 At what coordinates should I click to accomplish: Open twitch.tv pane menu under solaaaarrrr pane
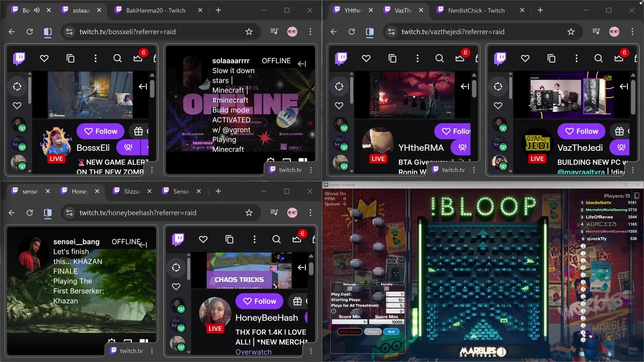click(x=311, y=170)
